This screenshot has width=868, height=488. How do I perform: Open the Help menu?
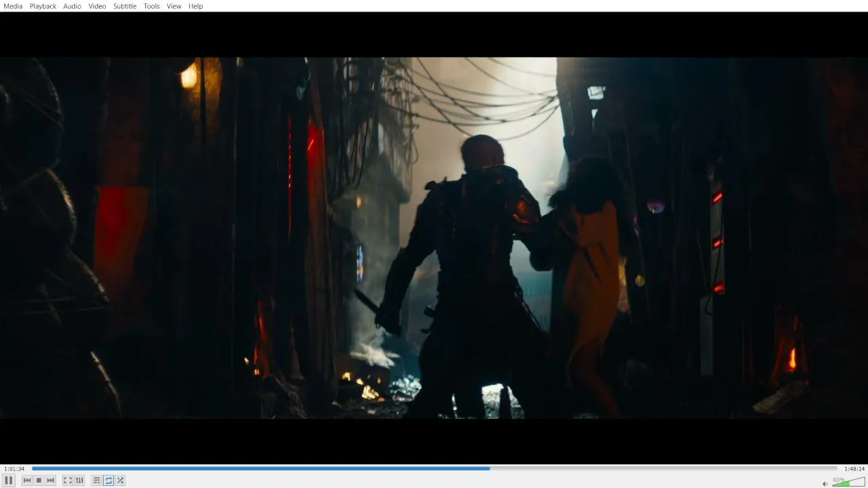[195, 6]
